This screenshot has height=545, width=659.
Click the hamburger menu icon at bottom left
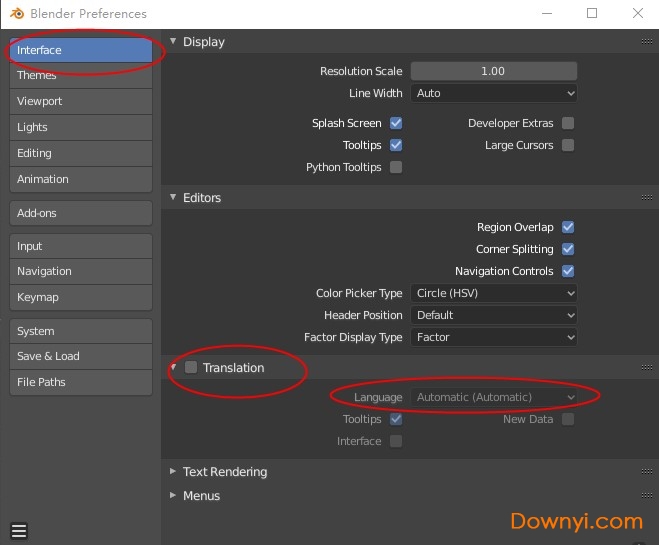[19, 531]
